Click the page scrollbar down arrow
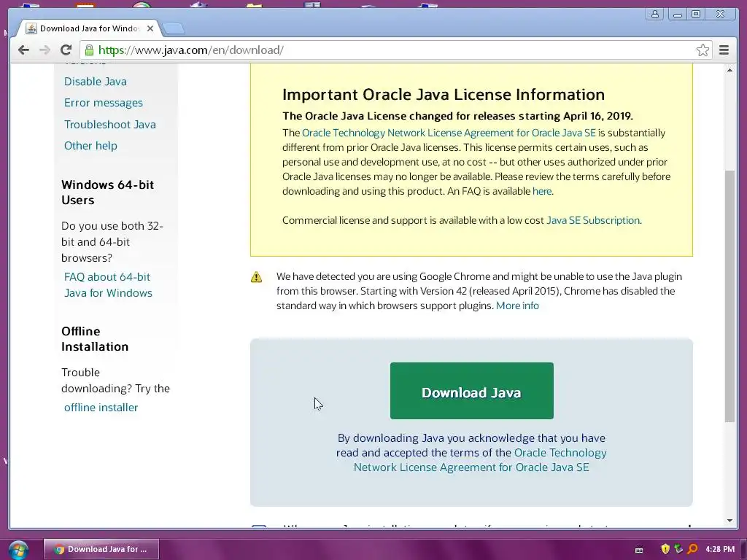Screen dimensions: 747x560 pyautogui.click(x=729, y=521)
